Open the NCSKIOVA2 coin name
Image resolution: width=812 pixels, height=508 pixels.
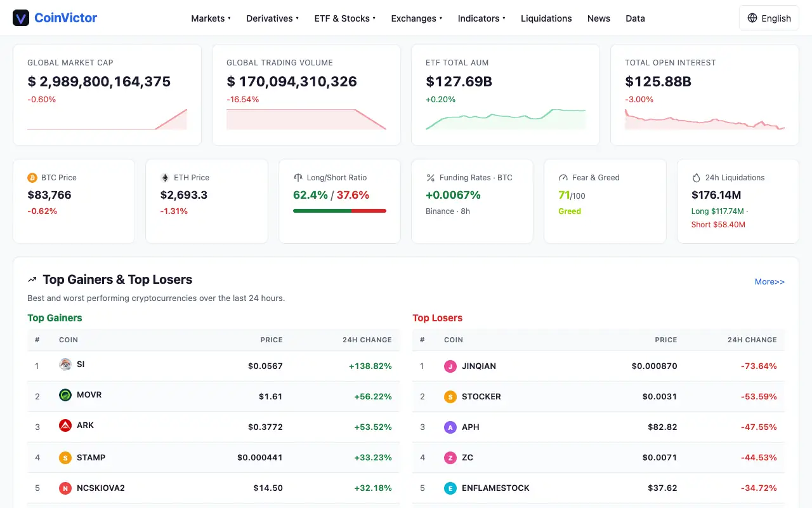click(x=101, y=488)
